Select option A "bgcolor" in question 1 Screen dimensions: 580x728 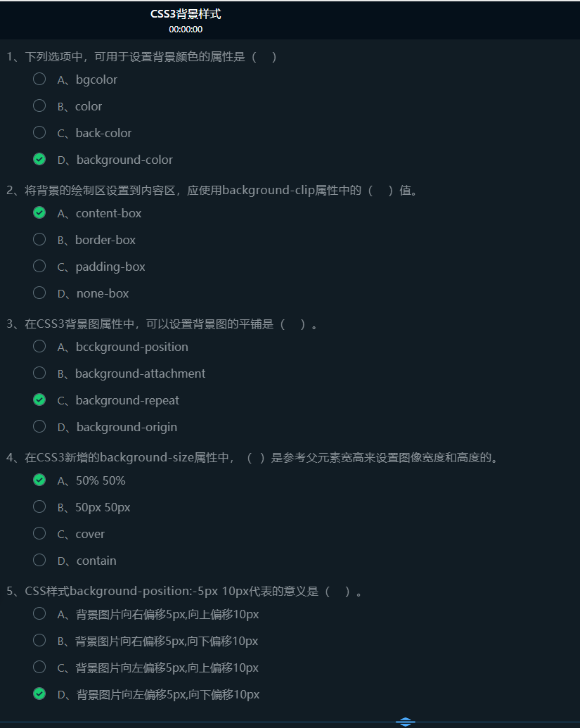point(39,79)
